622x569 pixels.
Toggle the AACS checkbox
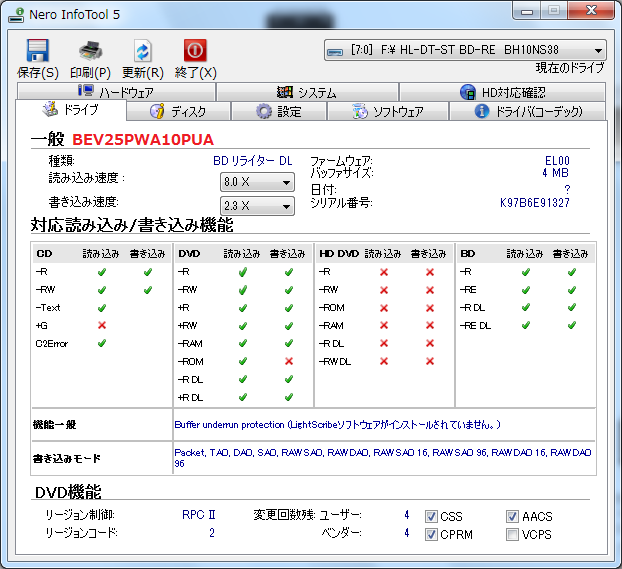pos(513,517)
